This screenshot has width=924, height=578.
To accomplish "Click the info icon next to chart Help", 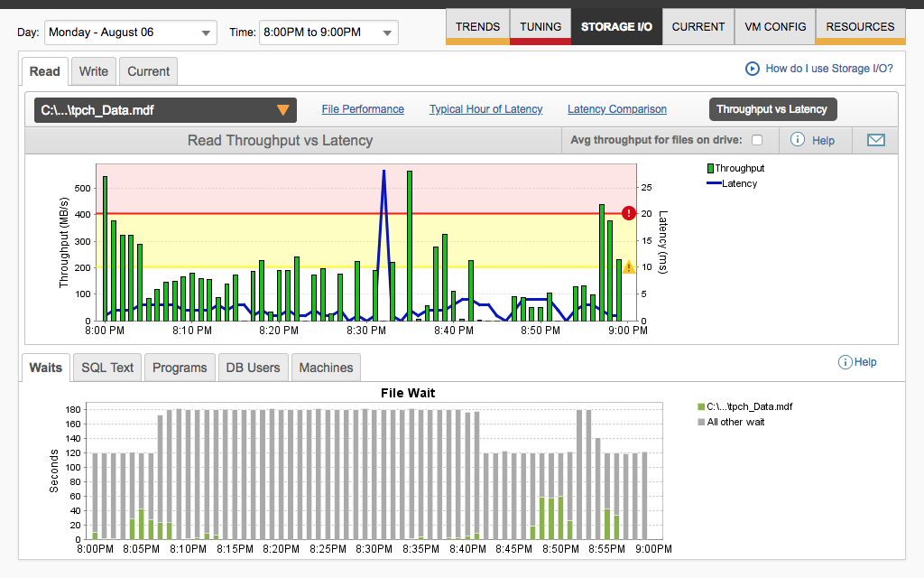I will [798, 140].
